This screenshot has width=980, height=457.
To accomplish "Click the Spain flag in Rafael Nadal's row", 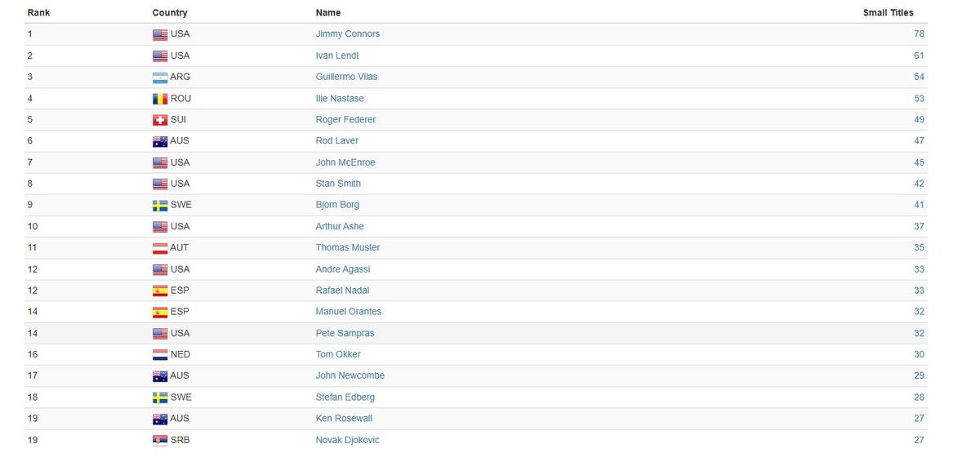I will click(160, 291).
